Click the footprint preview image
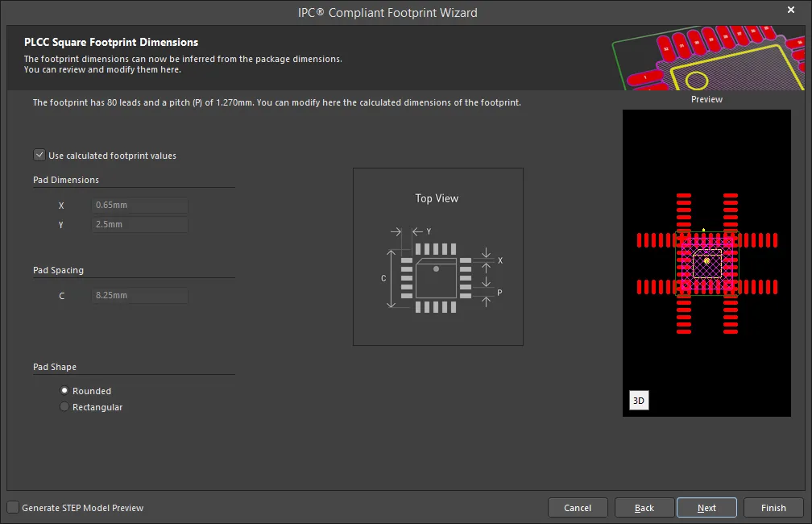 click(706, 263)
